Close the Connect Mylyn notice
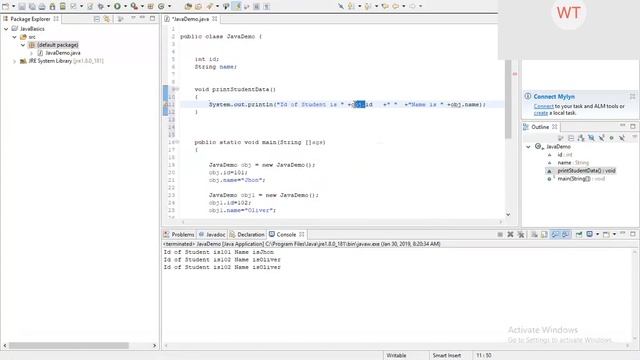Screen dimensions: 640x360 click(632, 96)
